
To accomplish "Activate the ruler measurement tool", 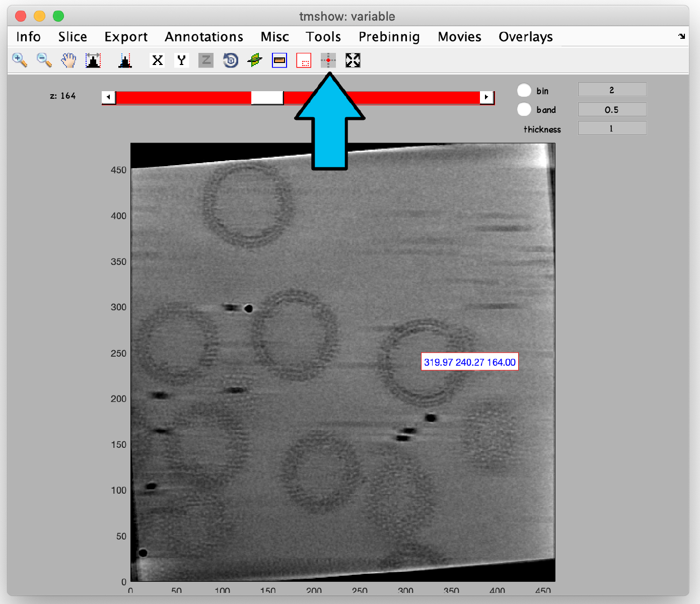I will pos(279,60).
